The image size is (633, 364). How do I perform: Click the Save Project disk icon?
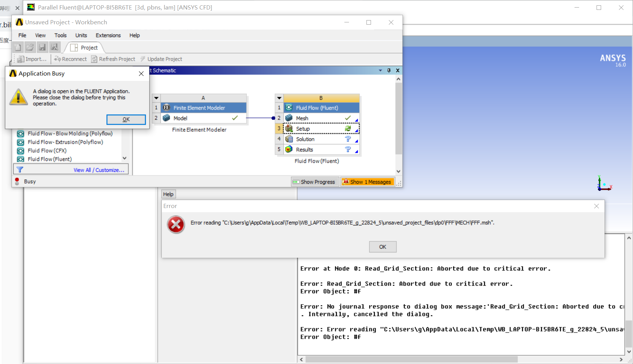43,47
